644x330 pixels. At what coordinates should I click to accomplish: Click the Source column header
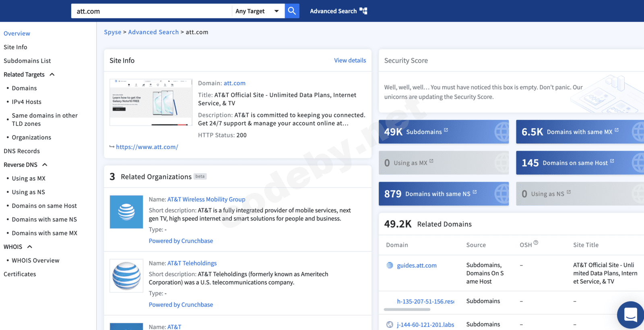476,245
